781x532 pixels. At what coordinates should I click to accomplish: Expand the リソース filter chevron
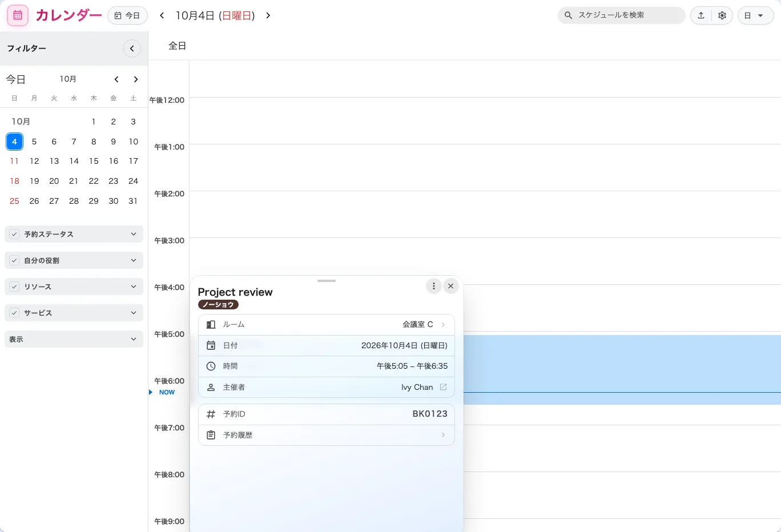(x=134, y=287)
